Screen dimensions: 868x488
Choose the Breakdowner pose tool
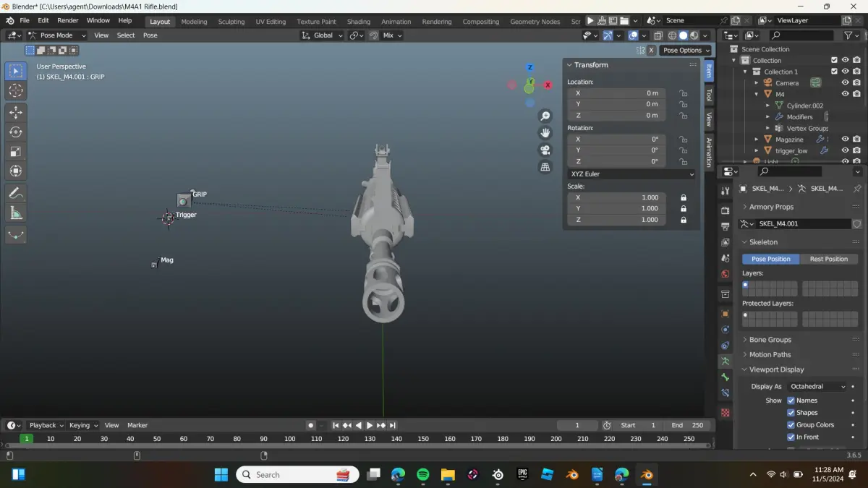pos(16,235)
